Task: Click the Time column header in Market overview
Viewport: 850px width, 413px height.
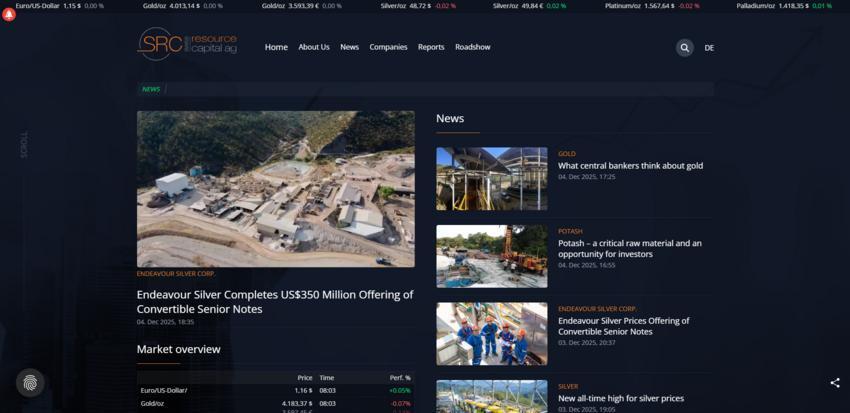Action: pyautogui.click(x=327, y=378)
